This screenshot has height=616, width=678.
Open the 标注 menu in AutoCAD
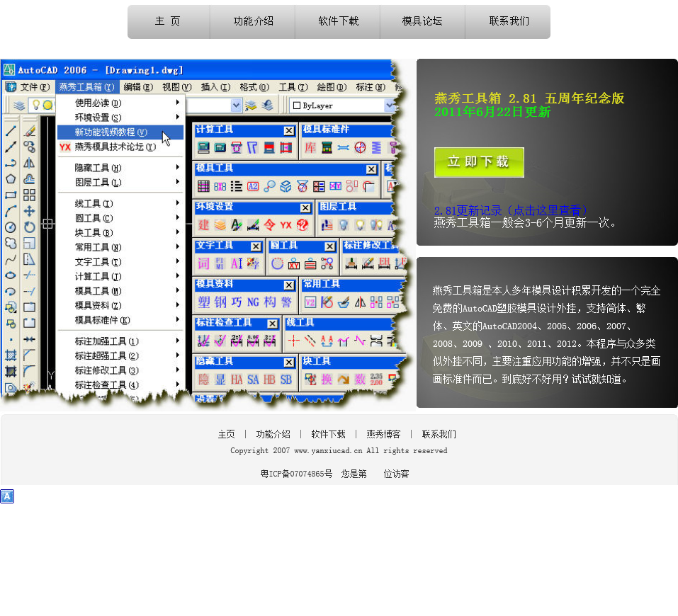tap(371, 87)
